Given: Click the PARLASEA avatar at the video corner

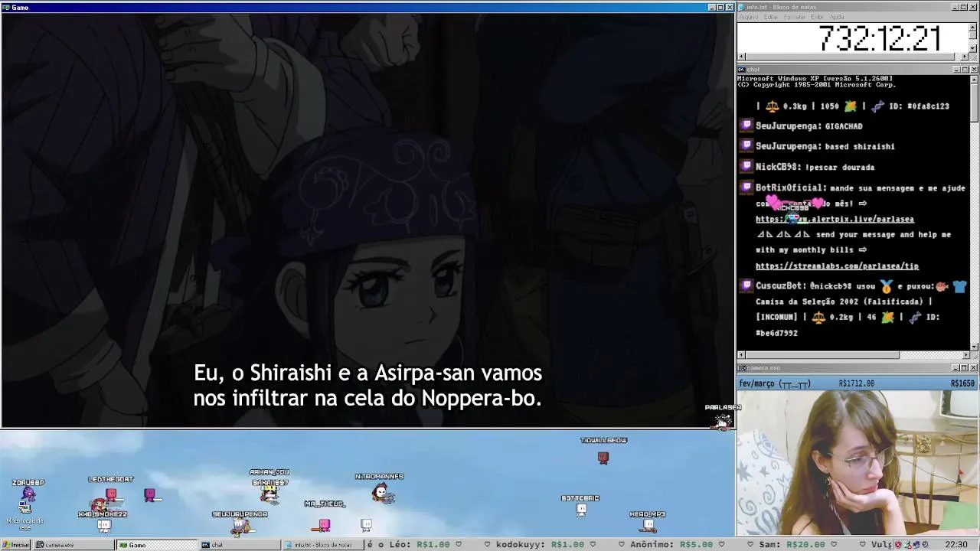Looking at the screenshot, I should click(721, 421).
